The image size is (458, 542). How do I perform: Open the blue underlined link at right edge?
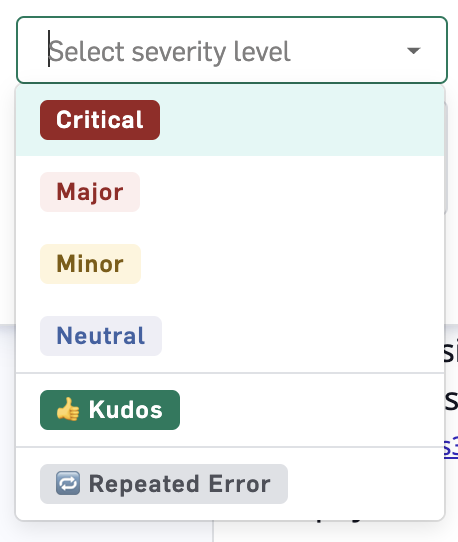tap(451, 448)
